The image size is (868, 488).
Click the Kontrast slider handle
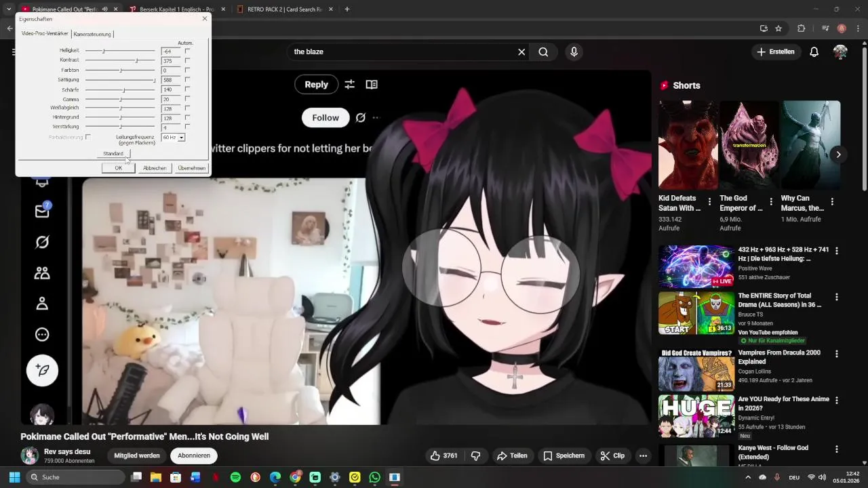136,60
